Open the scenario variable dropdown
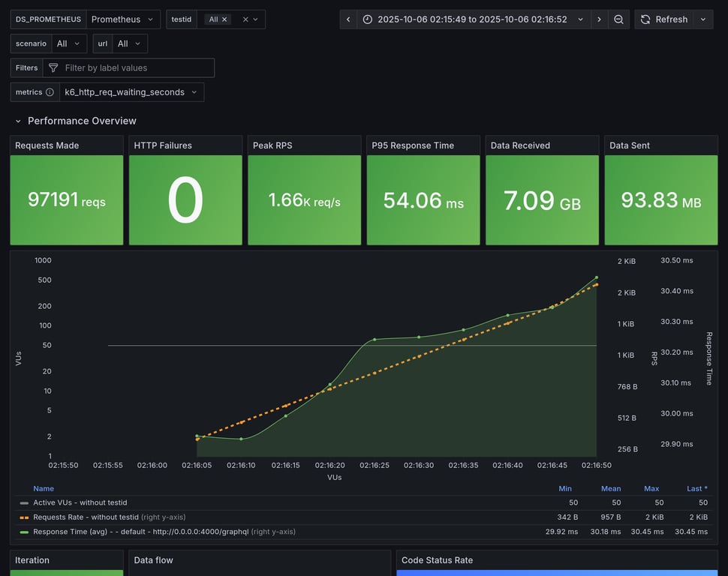The image size is (728, 576). pos(69,43)
